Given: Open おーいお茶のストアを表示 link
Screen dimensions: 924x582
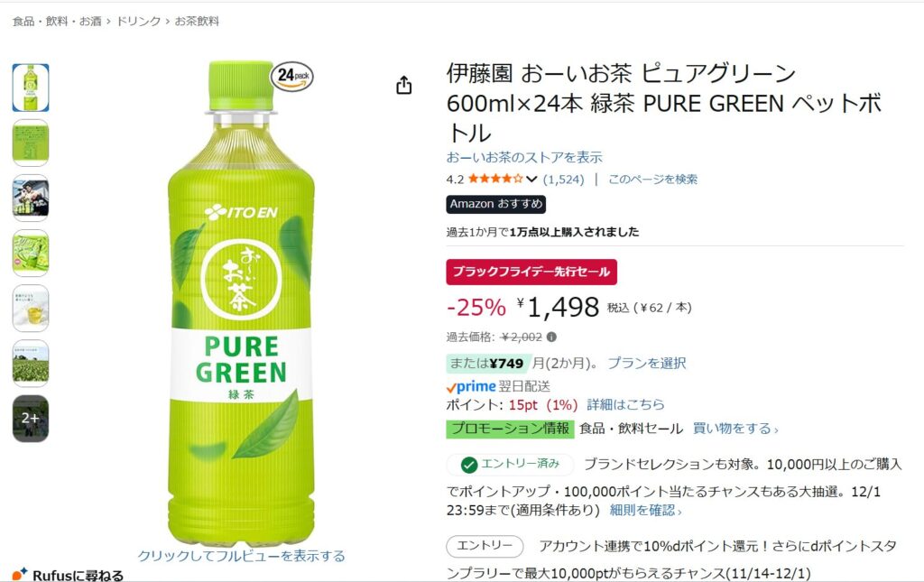Looking at the screenshot, I should [x=524, y=157].
